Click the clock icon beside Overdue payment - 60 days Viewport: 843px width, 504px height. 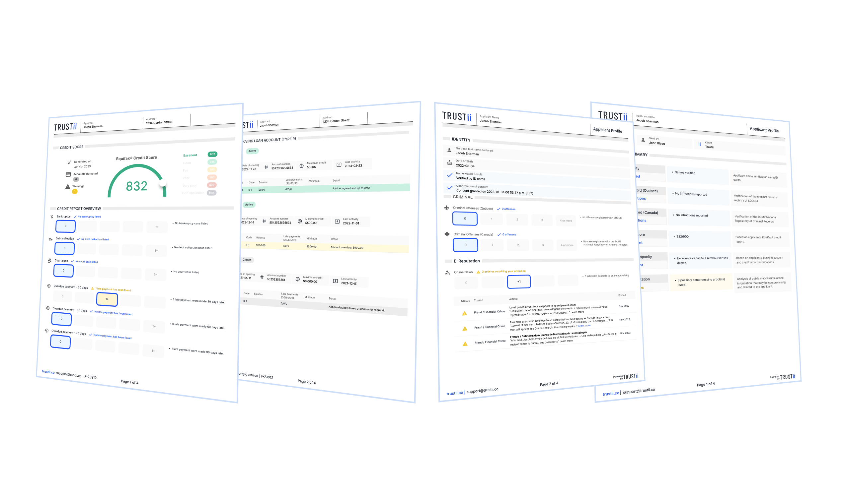47,308
